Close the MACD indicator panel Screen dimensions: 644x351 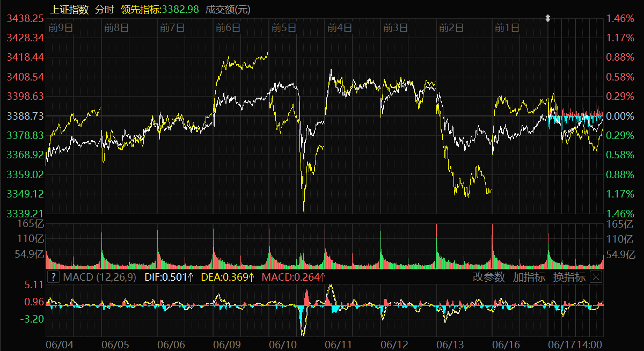(596, 277)
